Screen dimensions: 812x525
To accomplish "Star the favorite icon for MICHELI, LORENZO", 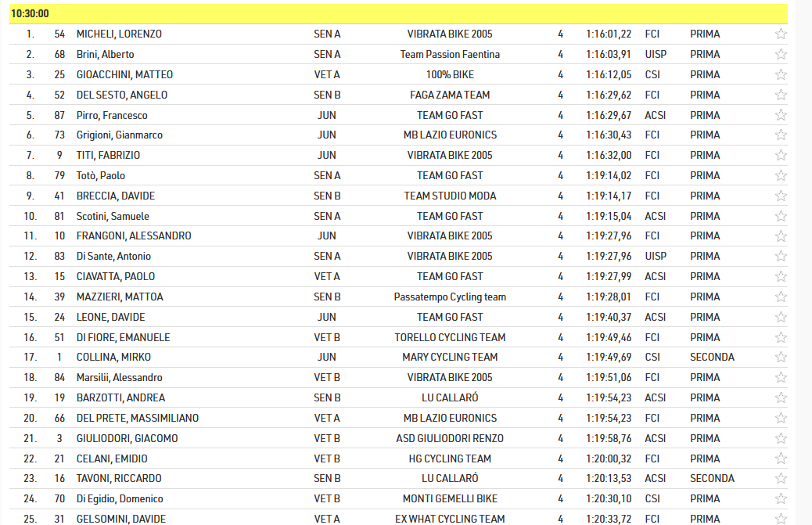I will click(x=781, y=34).
